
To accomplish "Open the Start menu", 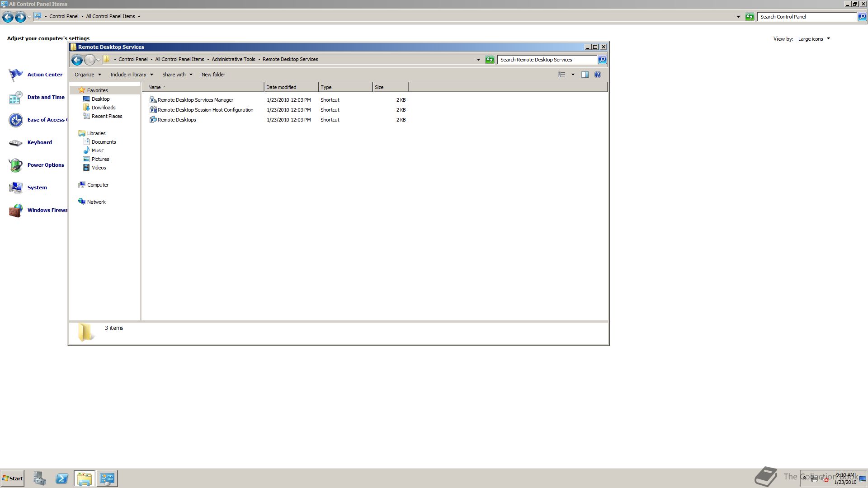I will tap(13, 478).
